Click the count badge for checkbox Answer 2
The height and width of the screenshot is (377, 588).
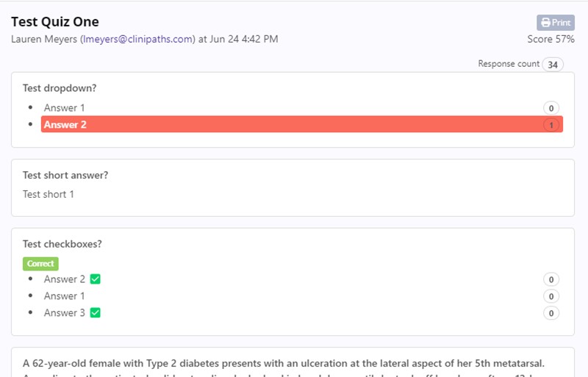pos(551,279)
